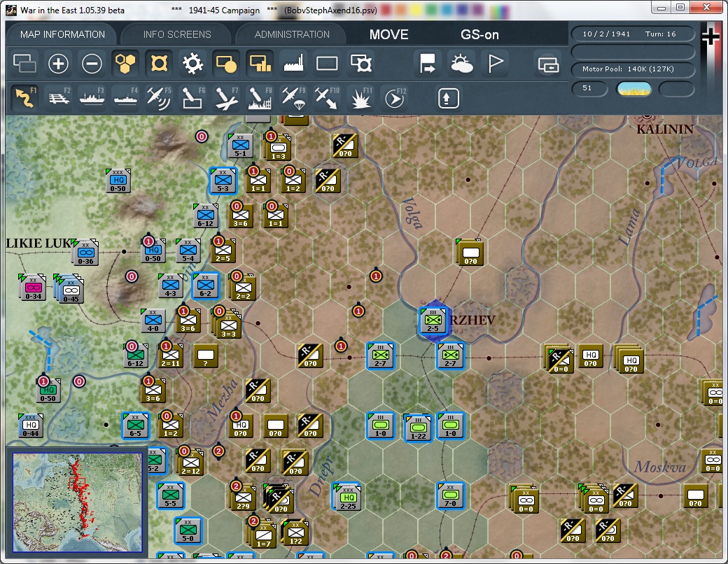Screen dimensions: 728x564
Task: Toggle the yellow enemy hexes display
Action: pyautogui.click(x=159, y=63)
